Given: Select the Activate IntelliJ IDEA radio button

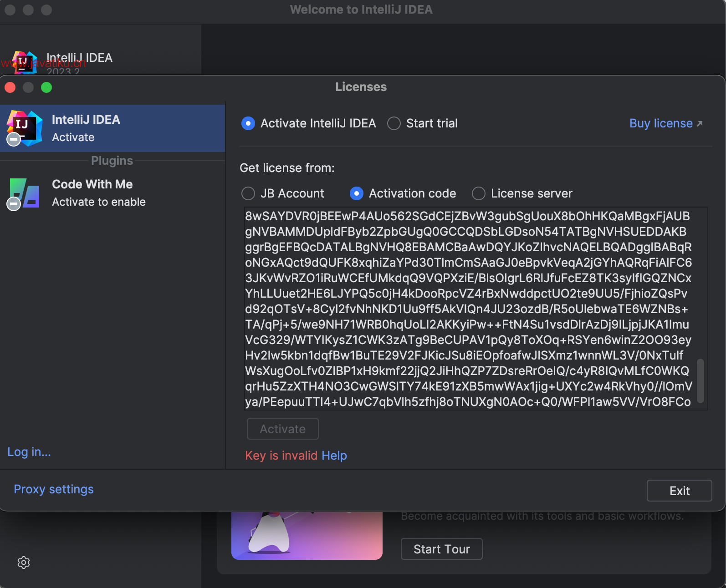Looking at the screenshot, I should 248,123.
